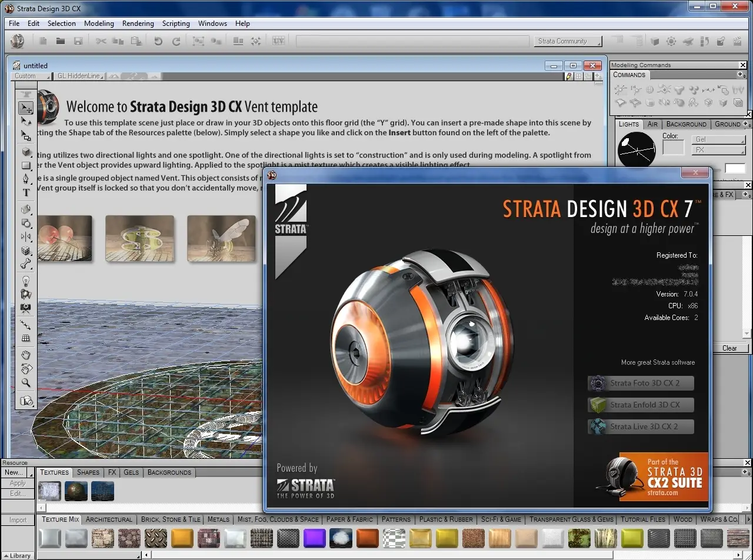753x560 pixels.
Task: Click the UV toolbar icon
Action: coord(278,41)
